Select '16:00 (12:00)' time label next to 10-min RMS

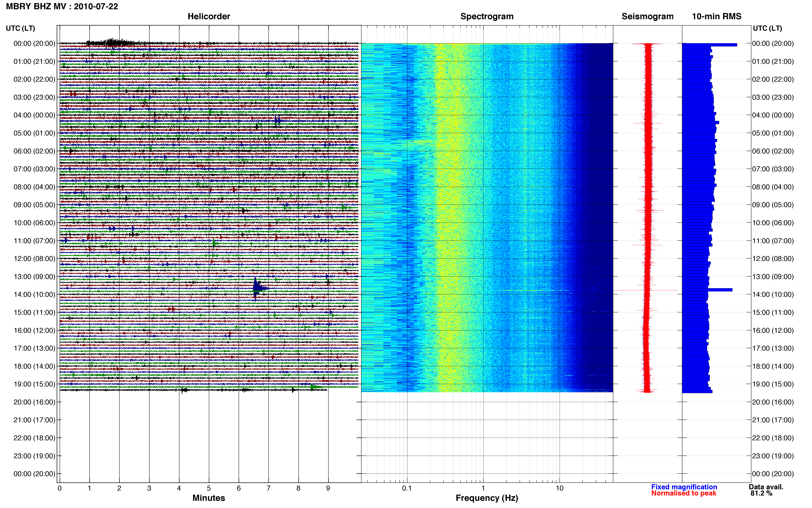(x=773, y=331)
